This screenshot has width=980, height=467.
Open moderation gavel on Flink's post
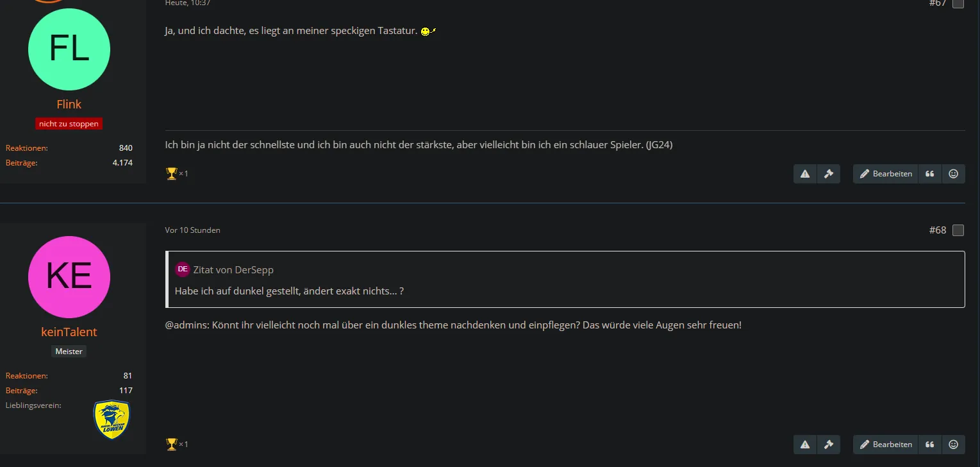coord(828,174)
